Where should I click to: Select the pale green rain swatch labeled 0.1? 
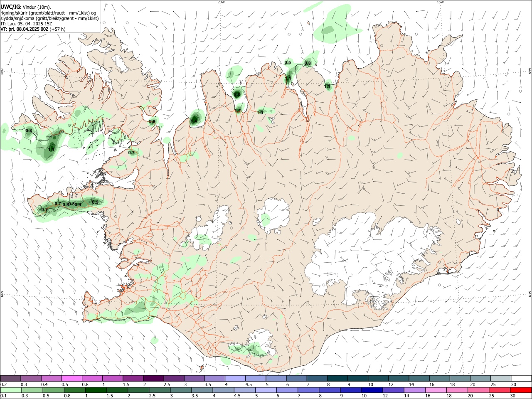pyautogui.click(x=10, y=390)
